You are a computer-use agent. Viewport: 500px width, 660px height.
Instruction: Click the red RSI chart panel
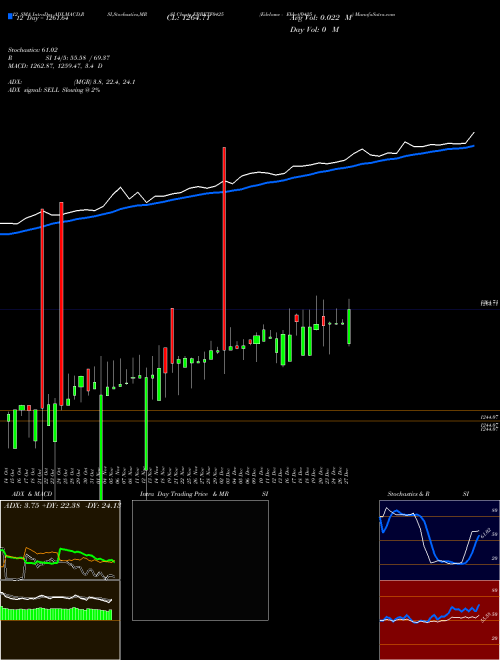click(439, 620)
